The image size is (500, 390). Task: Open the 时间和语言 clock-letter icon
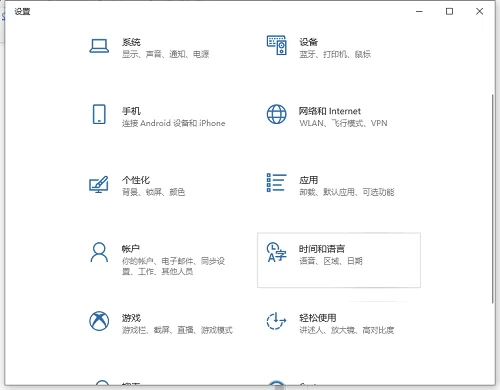click(x=276, y=252)
